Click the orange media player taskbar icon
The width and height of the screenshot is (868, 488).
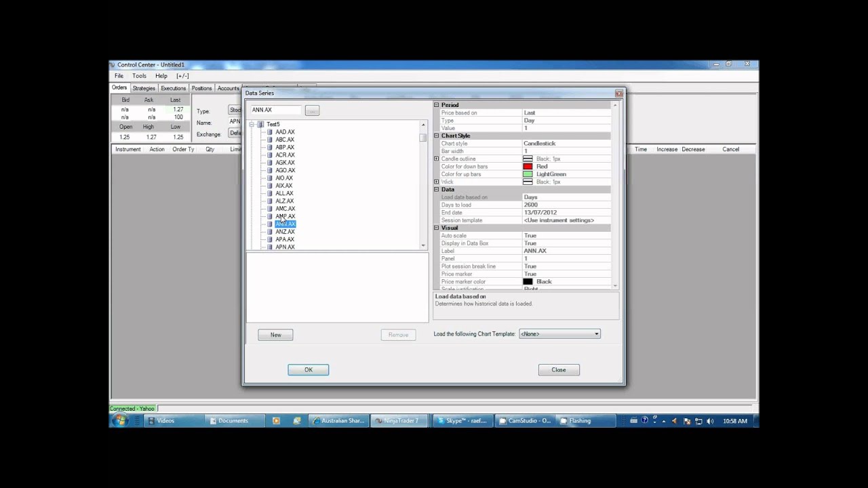click(276, 421)
